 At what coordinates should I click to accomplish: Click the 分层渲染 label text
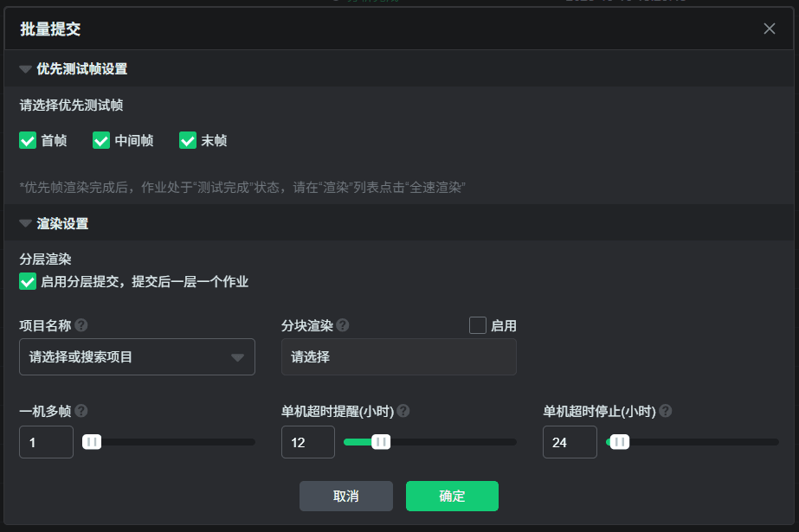click(x=45, y=260)
